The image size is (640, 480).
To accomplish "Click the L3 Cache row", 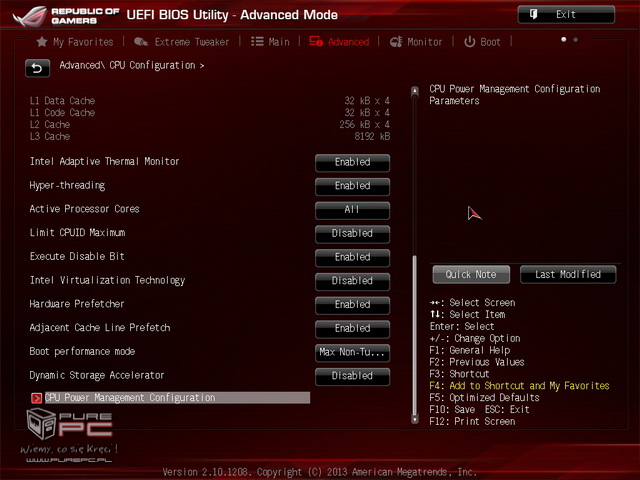I will 210,136.
